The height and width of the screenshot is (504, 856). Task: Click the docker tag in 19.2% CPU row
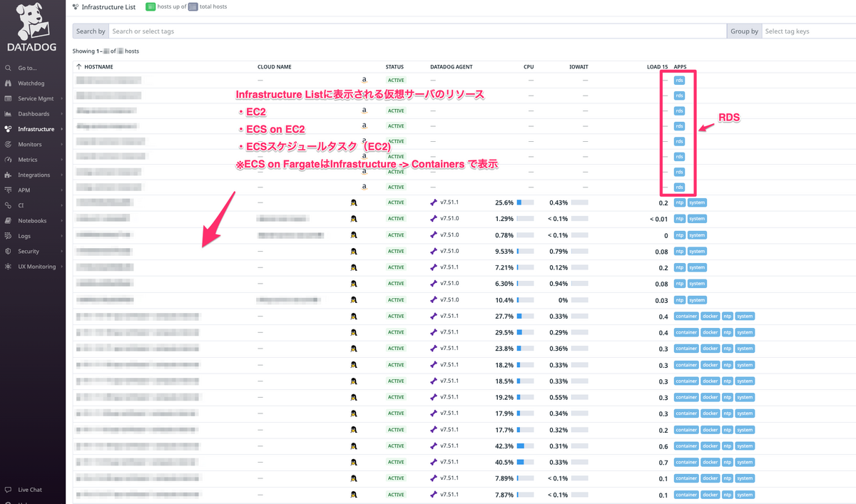710,398
